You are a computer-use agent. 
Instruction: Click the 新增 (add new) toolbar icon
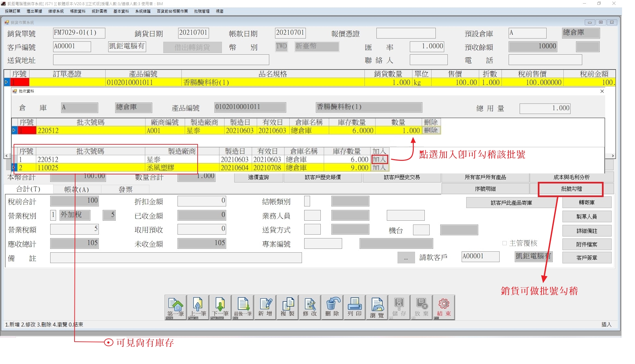pos(265,307)
